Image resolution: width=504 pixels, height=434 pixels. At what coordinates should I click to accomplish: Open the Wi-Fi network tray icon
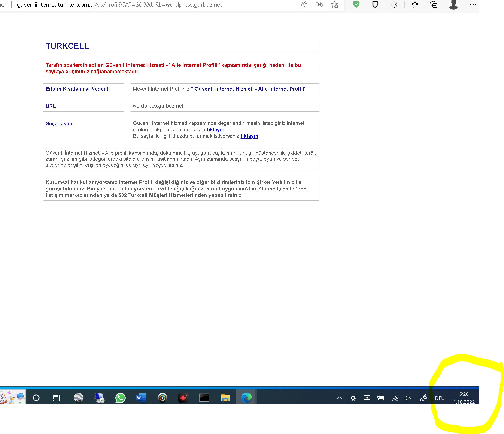click(x=395, y=398)
